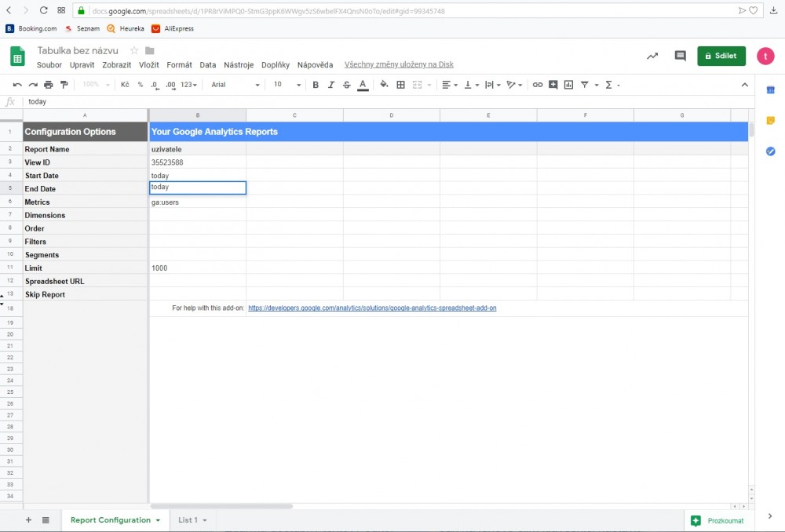Expand the Arial font dropdown
The height and width of the screenshot is (532, 785).
[x=235, y=85]
